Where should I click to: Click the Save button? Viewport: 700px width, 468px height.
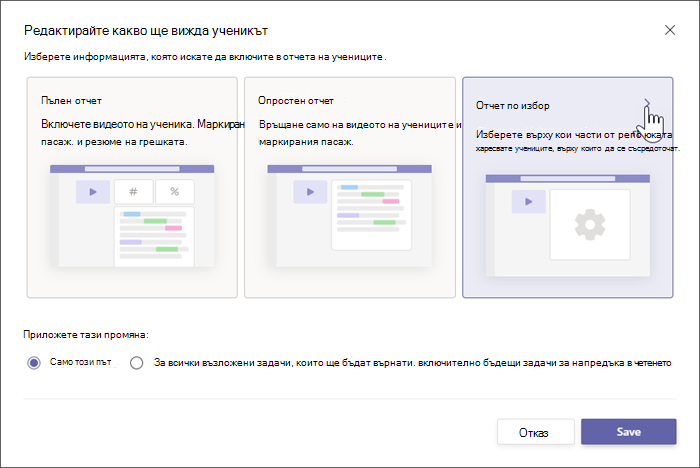coord(629,432)
